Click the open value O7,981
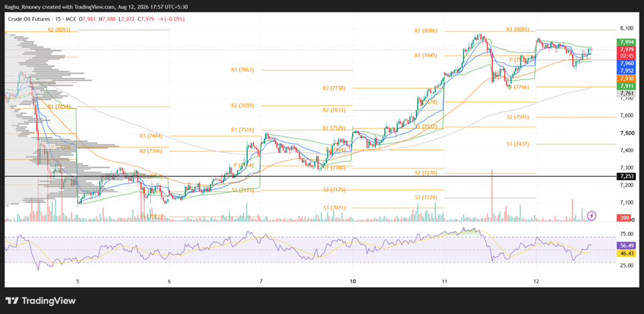This screenshot has width=644, height=314. coord(87,19)
